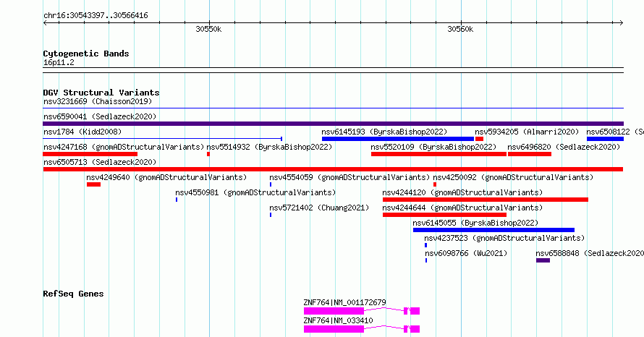Select the 16p11.2 band label
This screenshot has height=337, width=644.
coord(59,62)
